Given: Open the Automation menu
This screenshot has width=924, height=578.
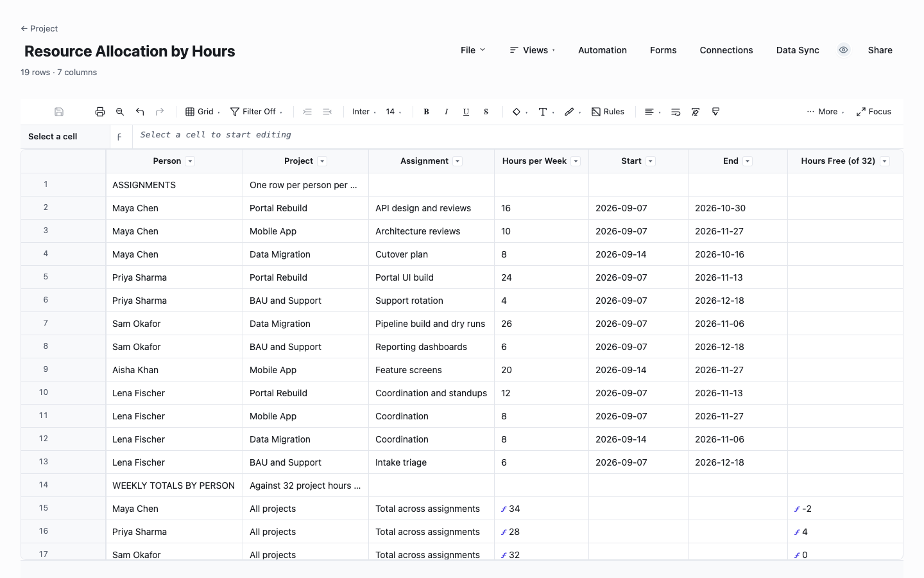Looking at the screenshot, I should [603, 50].
